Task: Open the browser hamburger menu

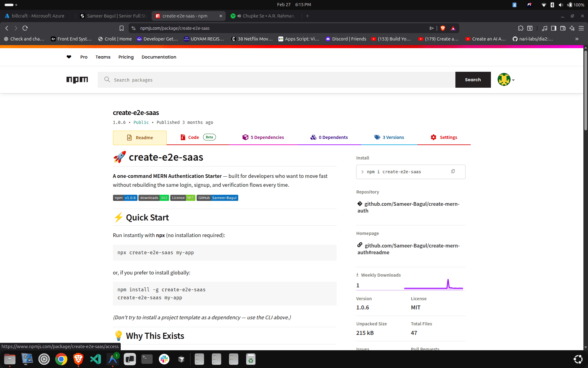Action: click(x=582, y=28)
